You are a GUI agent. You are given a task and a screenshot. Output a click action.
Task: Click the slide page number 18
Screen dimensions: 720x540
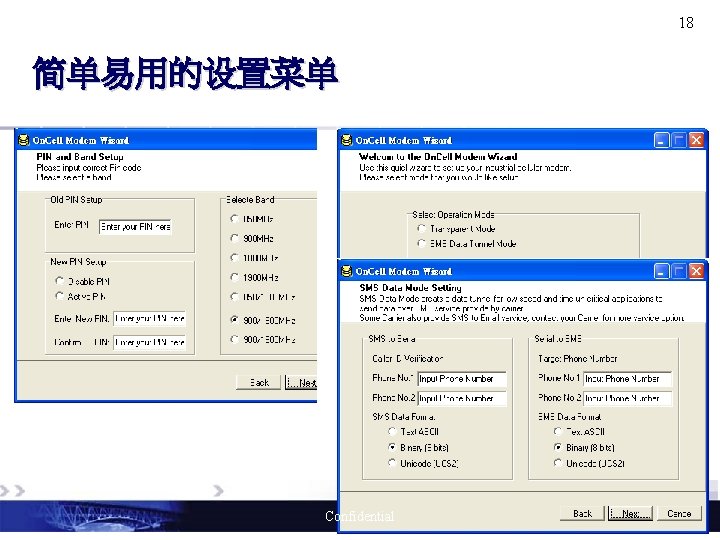686,22
